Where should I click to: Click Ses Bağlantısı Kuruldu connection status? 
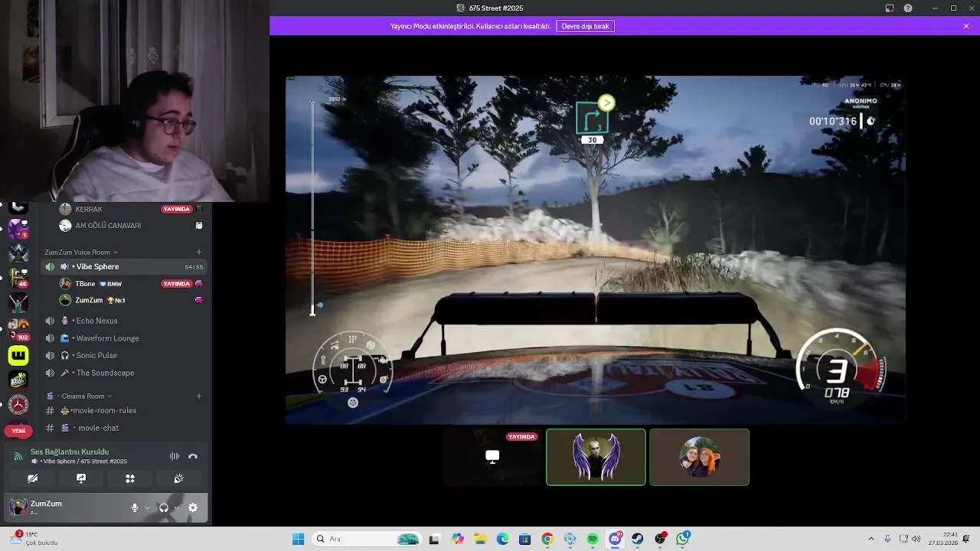tap(70, 452)
